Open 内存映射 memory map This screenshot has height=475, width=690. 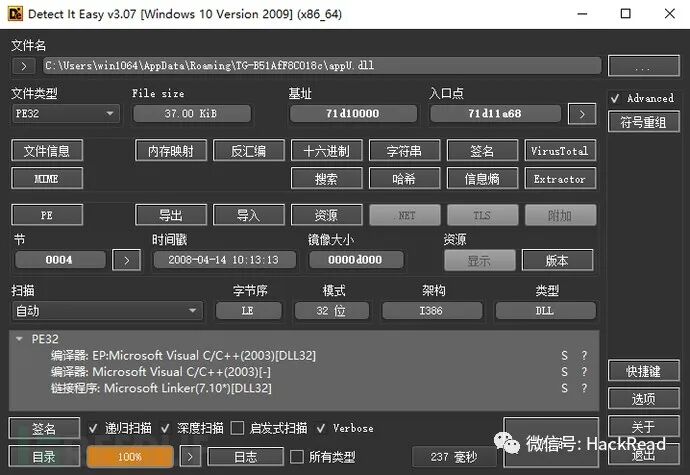(170, 151)
